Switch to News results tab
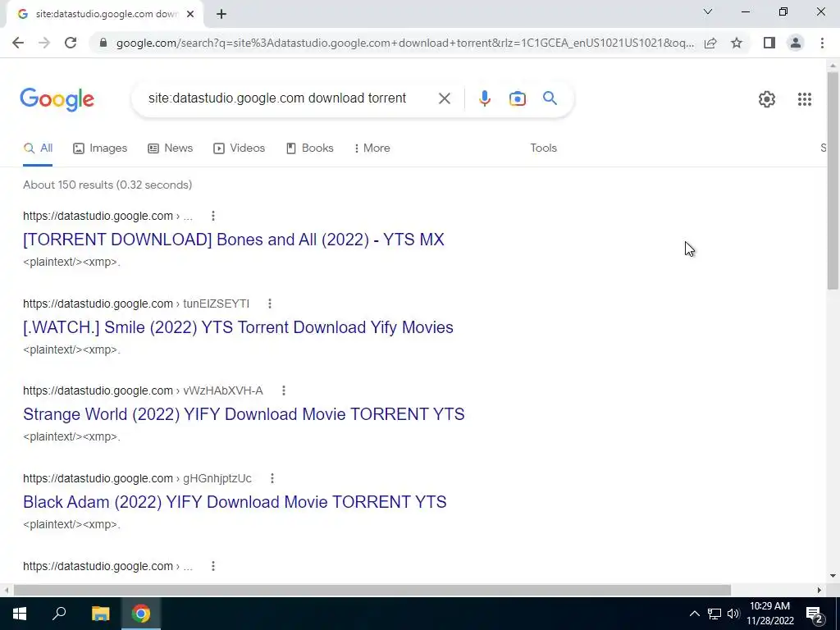 (x=171, y=148)
